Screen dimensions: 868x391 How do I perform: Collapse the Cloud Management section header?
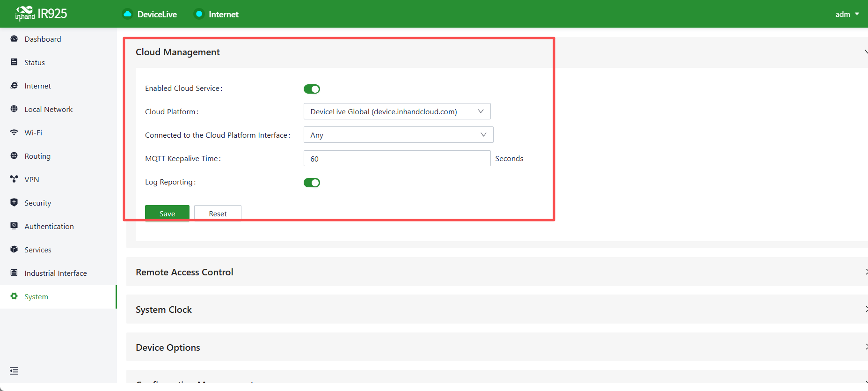coord(497,52)
